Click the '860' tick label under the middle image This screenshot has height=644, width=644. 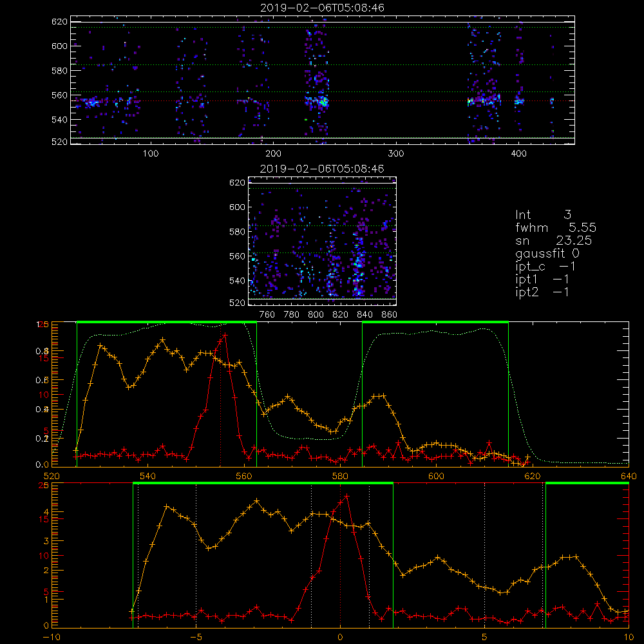point(390,315)
